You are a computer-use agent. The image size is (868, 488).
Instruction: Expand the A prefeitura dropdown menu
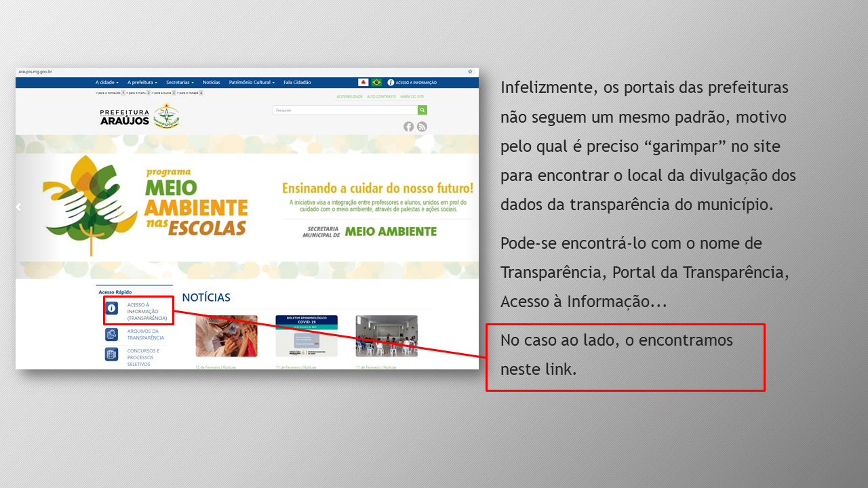[x=142, y=83]
